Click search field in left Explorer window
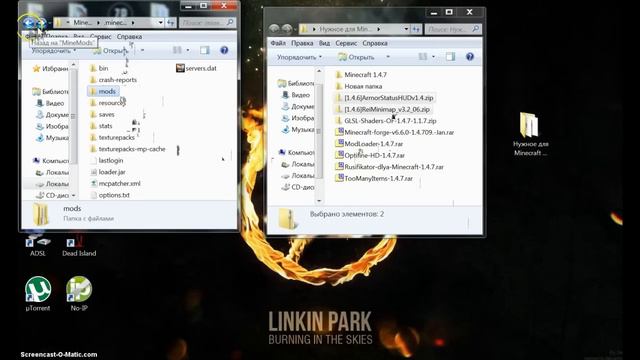The image size is (640, 360). 207,22
